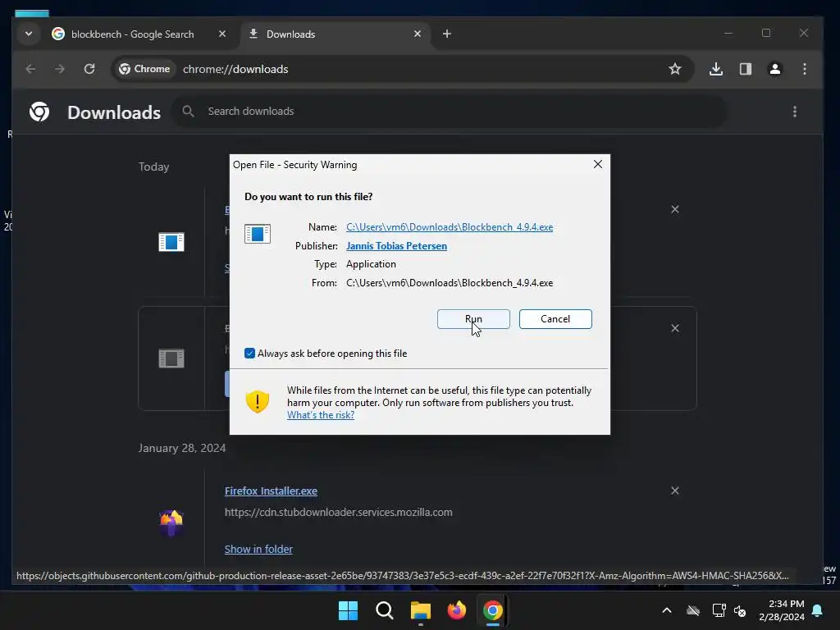The height and width of the screenshot is (630, 840).
Task: Open Firefox from the taskbar
Action: [x=456, y=610]
